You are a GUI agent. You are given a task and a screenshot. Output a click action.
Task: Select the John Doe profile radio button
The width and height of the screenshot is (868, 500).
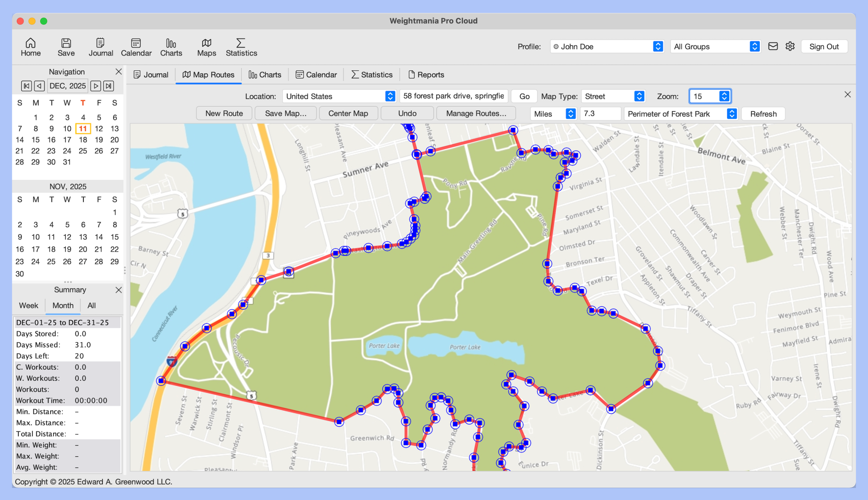tap(556, 46)
